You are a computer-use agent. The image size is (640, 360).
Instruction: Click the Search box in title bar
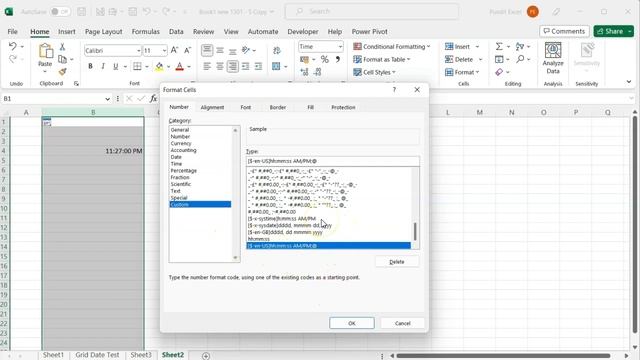pos(371,11)
